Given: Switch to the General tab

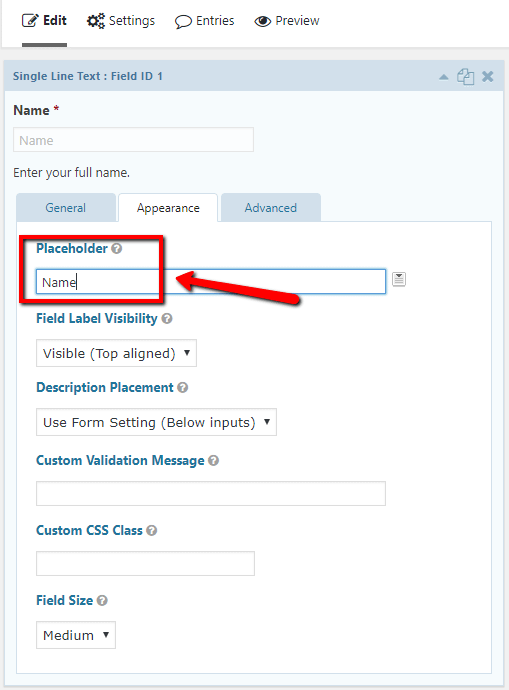Looking at the screenshot, I should point(66,208).
